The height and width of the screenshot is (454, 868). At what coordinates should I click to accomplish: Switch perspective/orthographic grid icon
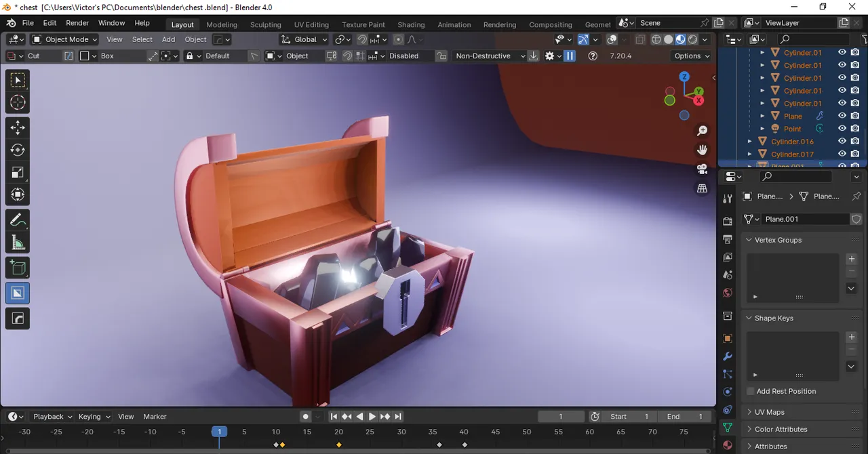(x=703, y=188)
